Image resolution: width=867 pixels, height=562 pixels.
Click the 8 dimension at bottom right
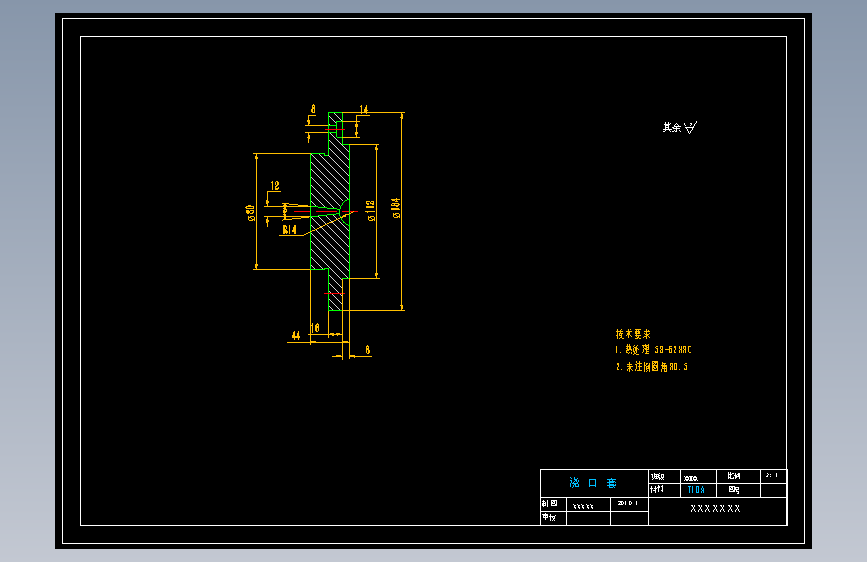coord(368,350)
